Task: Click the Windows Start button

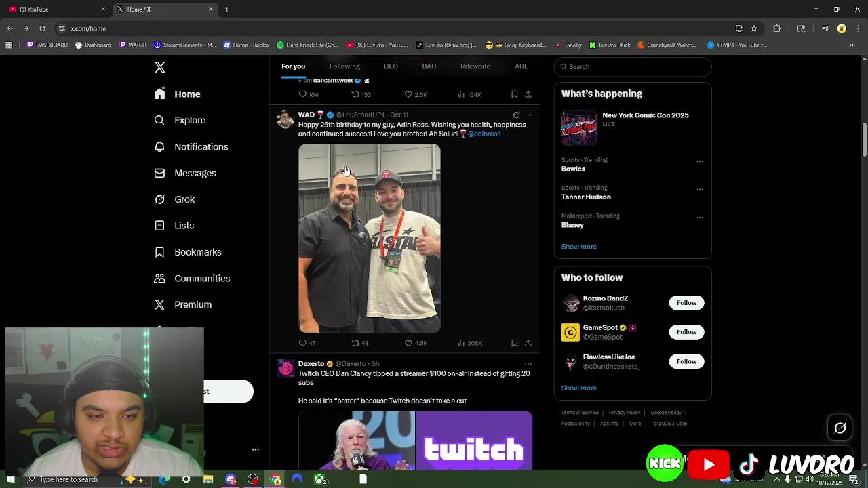Action: 10,480
